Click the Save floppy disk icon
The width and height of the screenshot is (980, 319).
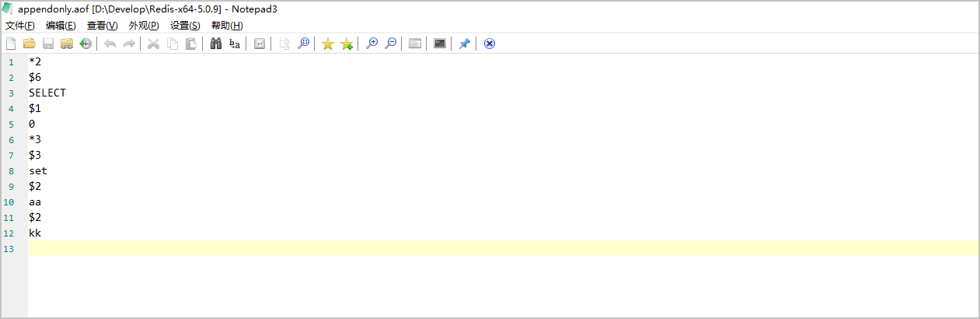pos(48,44)
